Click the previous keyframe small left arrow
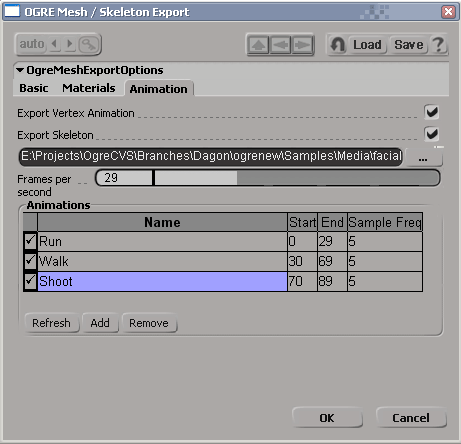This screenshot has height=444, width=461. click(55, 44)
